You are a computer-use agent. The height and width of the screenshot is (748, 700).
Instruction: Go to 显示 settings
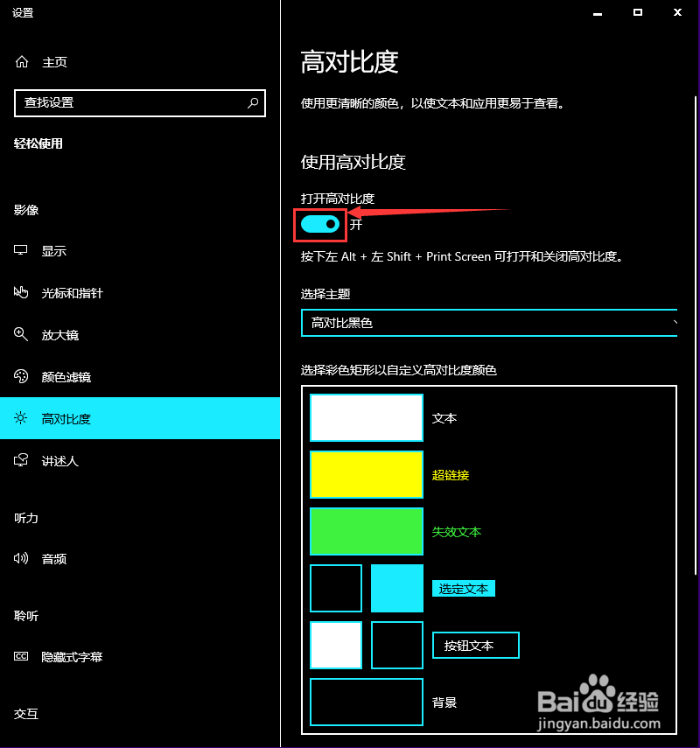(x=140, y=250)
